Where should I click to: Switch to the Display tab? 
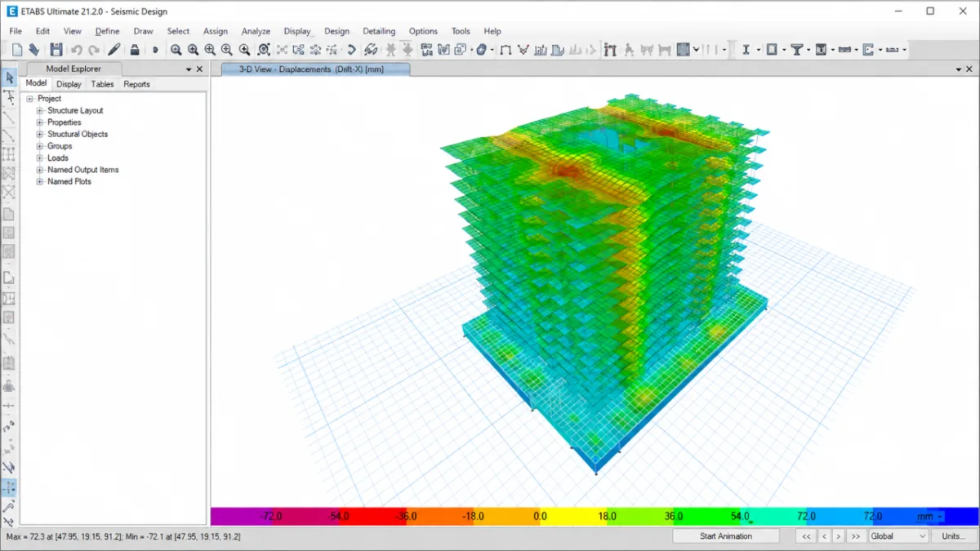tap(69, 84)
